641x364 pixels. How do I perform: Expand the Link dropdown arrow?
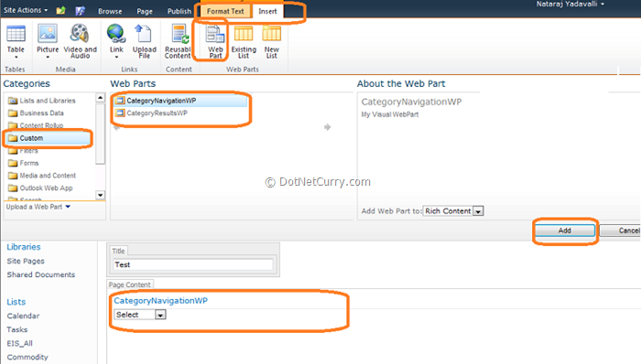click(x=116, y=58)
